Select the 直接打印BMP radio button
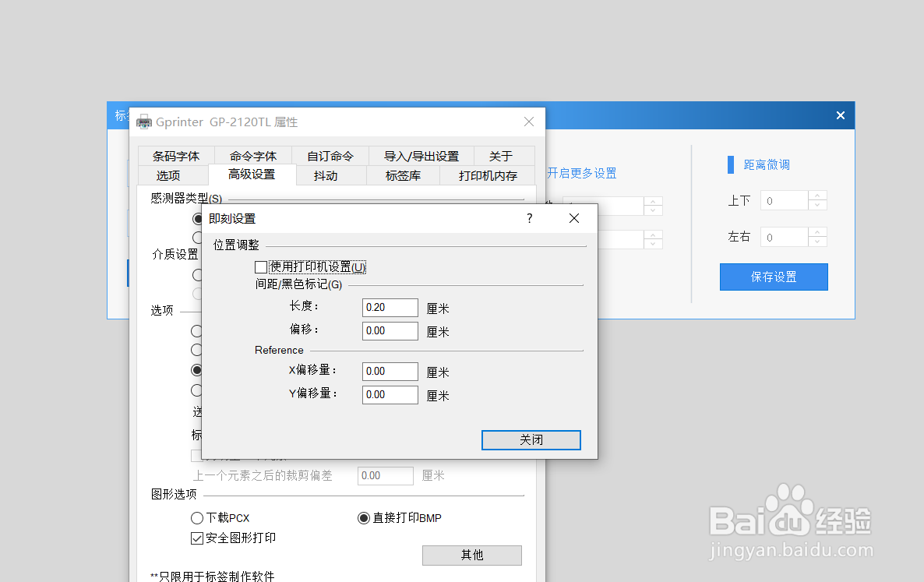 click(x=362, y=517)
